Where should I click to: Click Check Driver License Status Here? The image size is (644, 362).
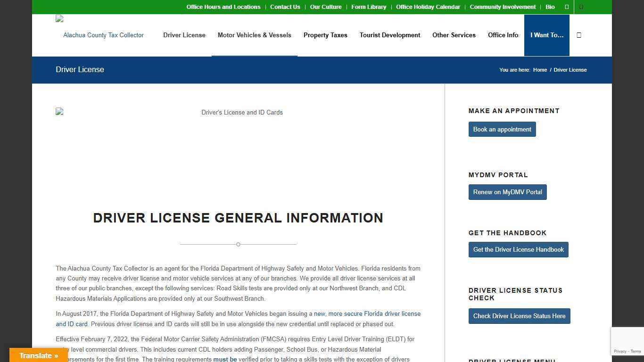(x=519, y=316)
